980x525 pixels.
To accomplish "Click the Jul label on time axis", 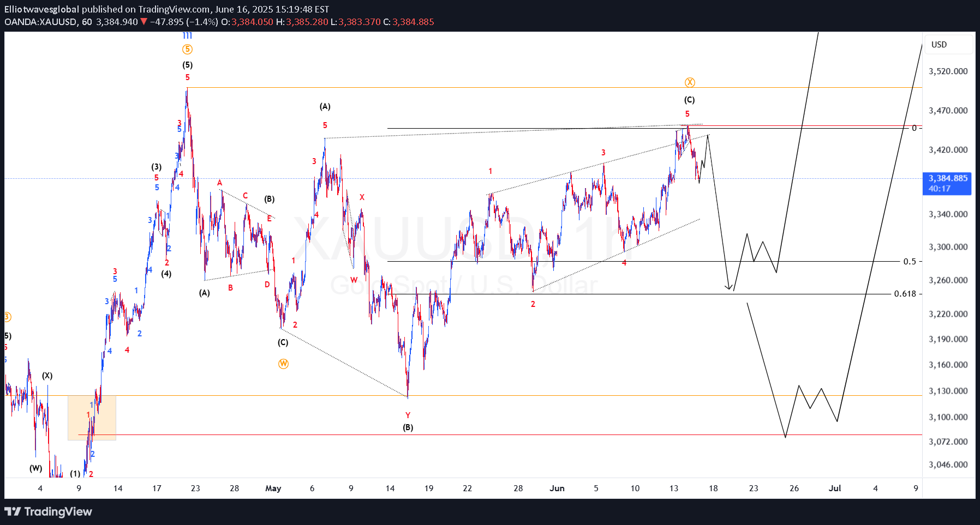I will click(834, 488).
